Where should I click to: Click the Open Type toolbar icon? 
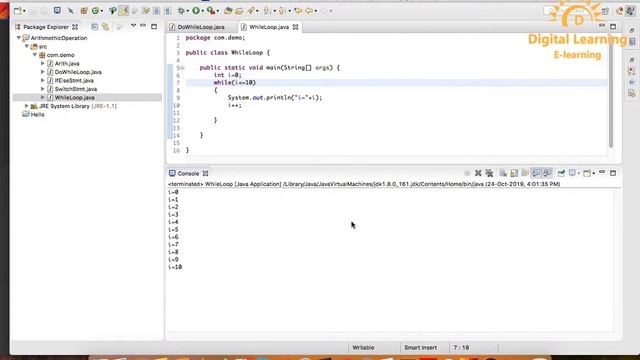pyautogui.click(x=228, y=11)
